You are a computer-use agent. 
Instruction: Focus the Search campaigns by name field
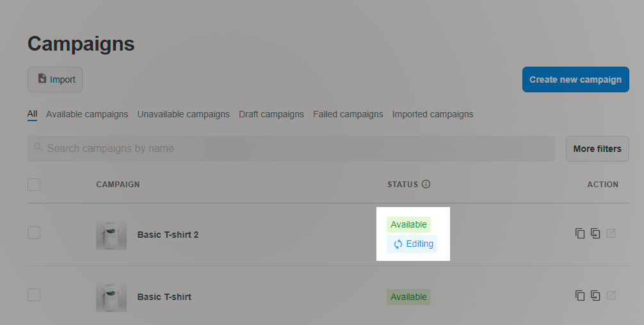(x=292, y=149)
